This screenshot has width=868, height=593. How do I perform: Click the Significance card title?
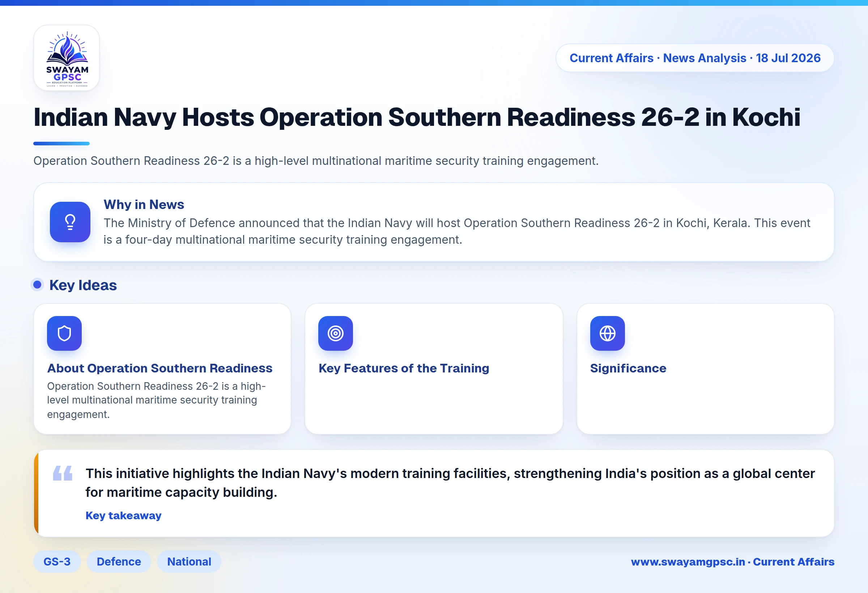pyautogui.click(x=628, y=368)
